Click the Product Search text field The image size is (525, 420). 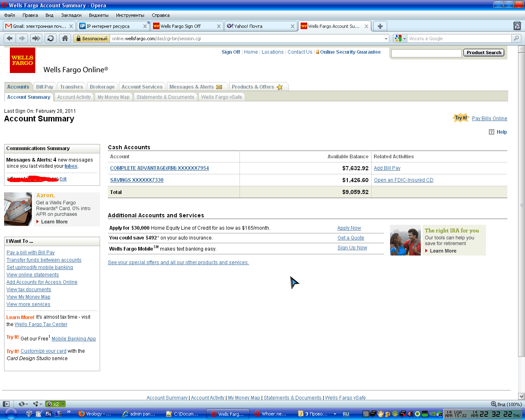(426, 53)
